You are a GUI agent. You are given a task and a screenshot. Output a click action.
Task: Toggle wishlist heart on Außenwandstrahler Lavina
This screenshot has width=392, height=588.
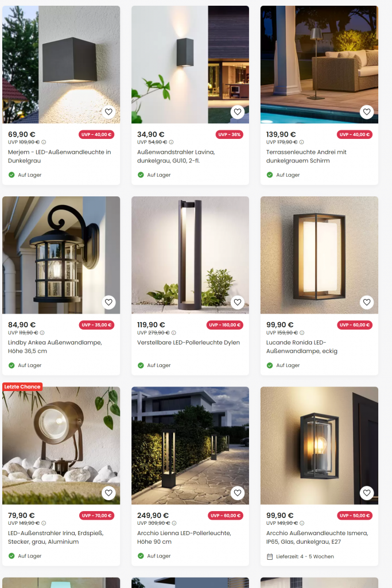pyautogui.click(x=238, y=112)
